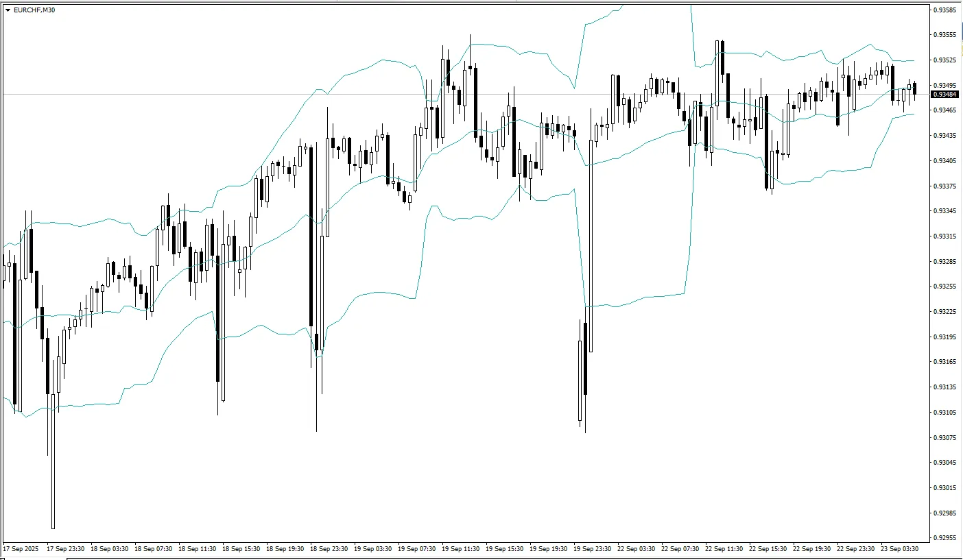The image size is (963, 560).
Task: Click the 22 Sep 03:30 time label
Action: click(637, 549)
